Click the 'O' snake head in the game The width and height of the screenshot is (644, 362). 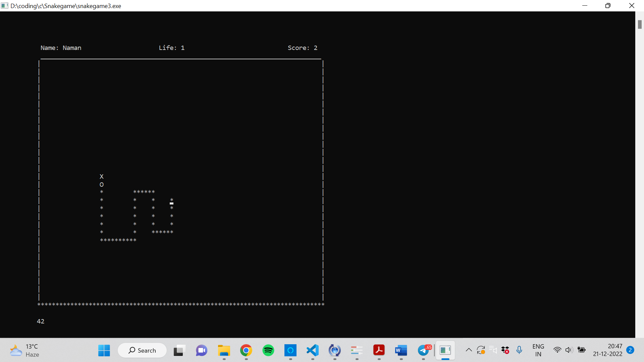[102, 185]
